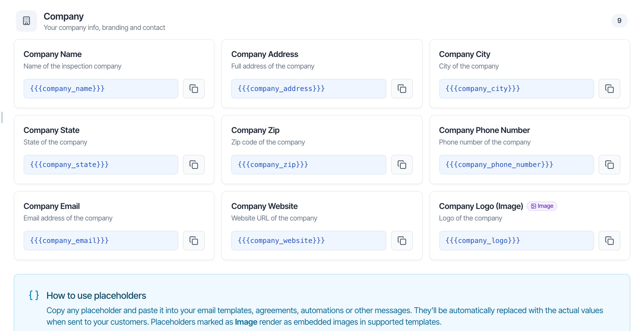Click 'Website URL of the company' description
644x331 pixels.
click(274, 218)
